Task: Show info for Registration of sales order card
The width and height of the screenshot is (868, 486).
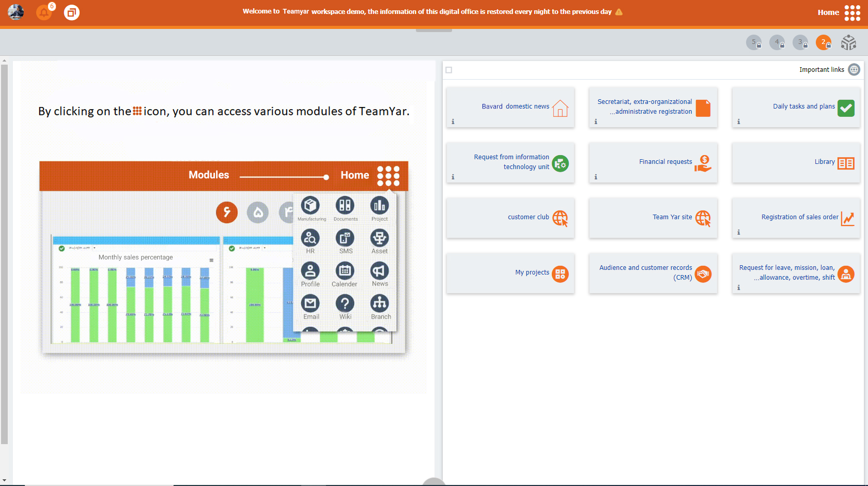Action: 739,232
